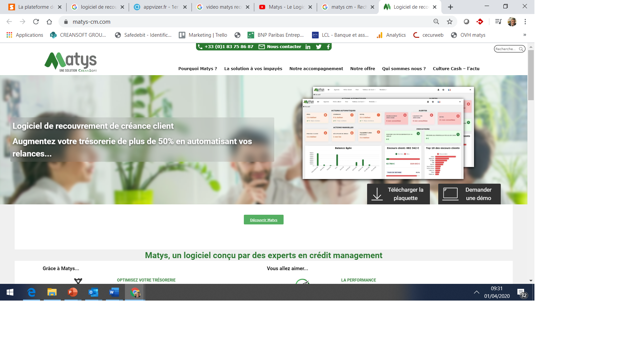Image resolution: width=640 pixels, height=364 pixels.
Task: Open a new browser tab with plus
Action: click(450, 7)
